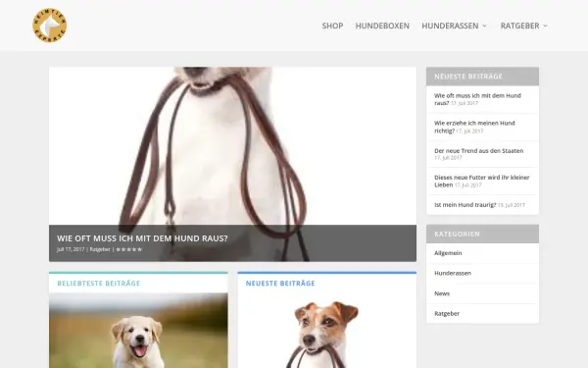Viewport: 588px width, 368px height.
Task: Click the 'Beliebteste Beiträge' section heading
Action: pyautogui.click(x=99, y=284)
